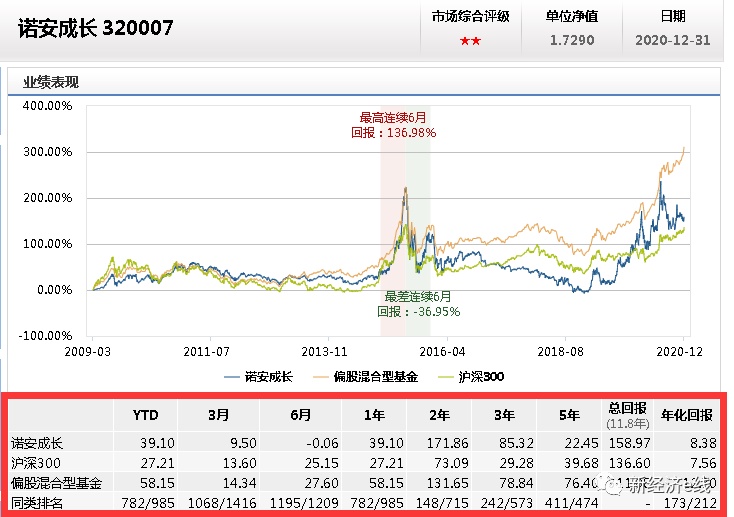Click 诺安成长 YTD value 39.10
Screen dimensions: 734x517
pos(157,443)
